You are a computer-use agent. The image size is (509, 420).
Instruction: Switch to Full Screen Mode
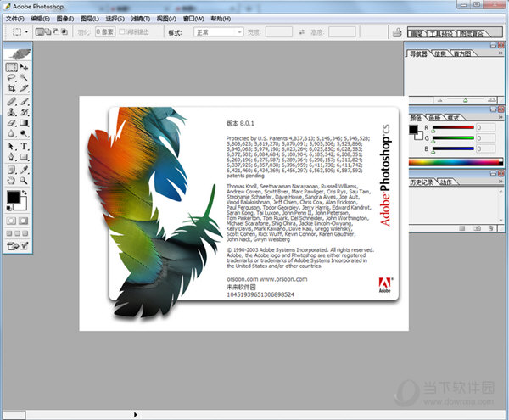(x=25, y=233)
